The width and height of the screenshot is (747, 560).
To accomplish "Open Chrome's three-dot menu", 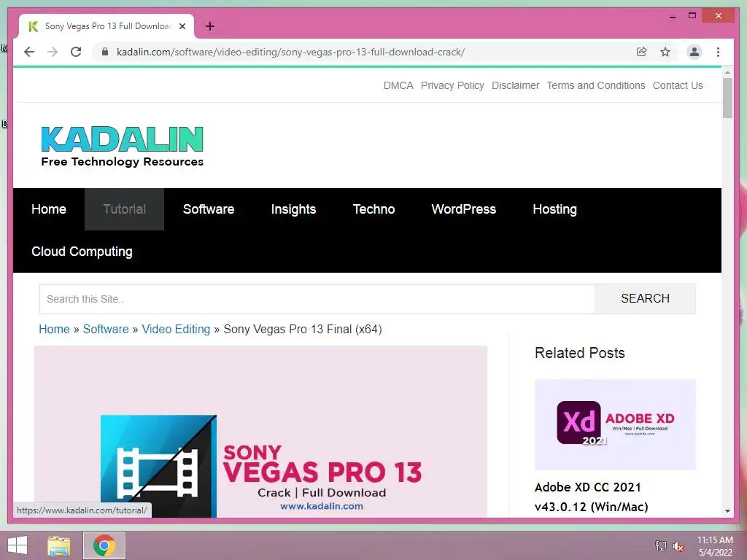I will [x=718, y=52].
